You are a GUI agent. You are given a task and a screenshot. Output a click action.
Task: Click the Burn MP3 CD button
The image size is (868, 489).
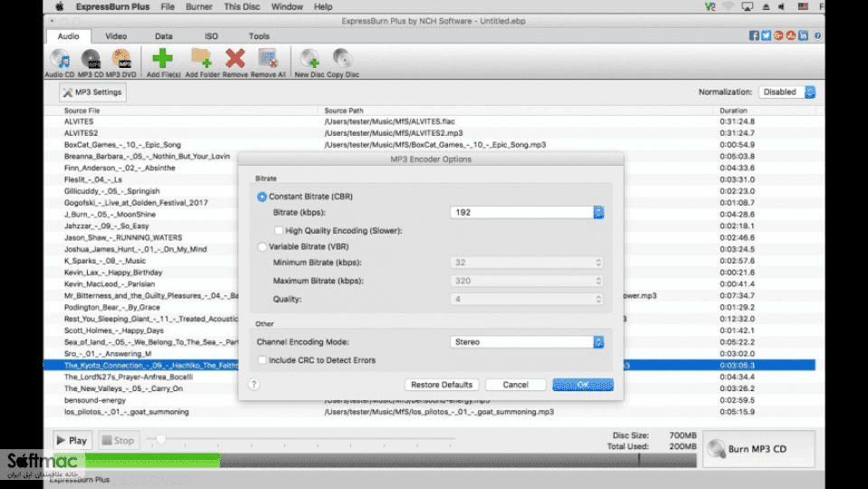759,449
